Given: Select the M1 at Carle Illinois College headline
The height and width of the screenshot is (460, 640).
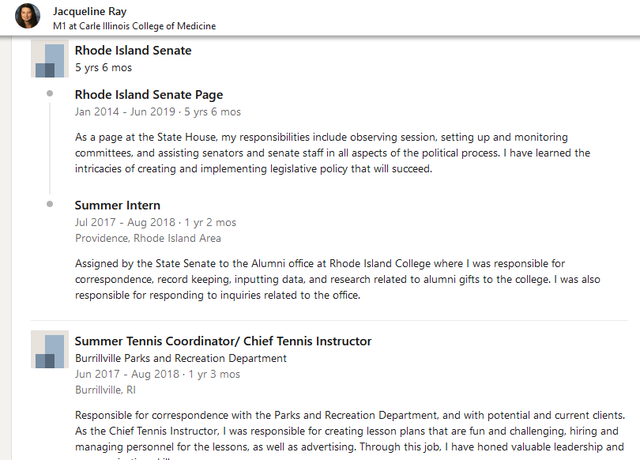Looking at the screenshot, I should click(134, 26).
